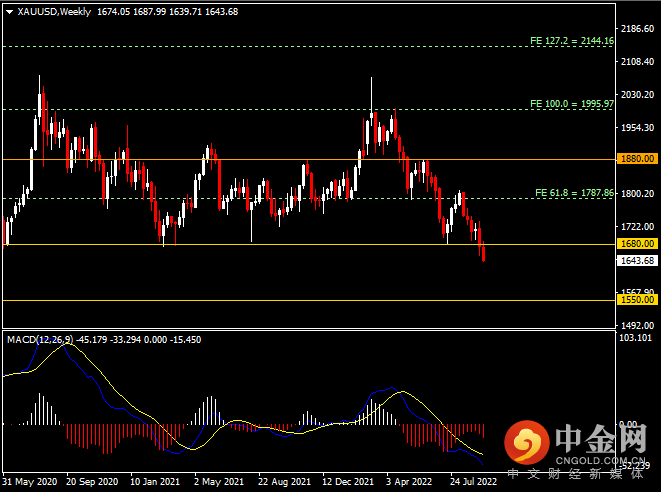Select the FE 61.8 = 1787.86 label
The image size is (661, 492).
point(574,193)
